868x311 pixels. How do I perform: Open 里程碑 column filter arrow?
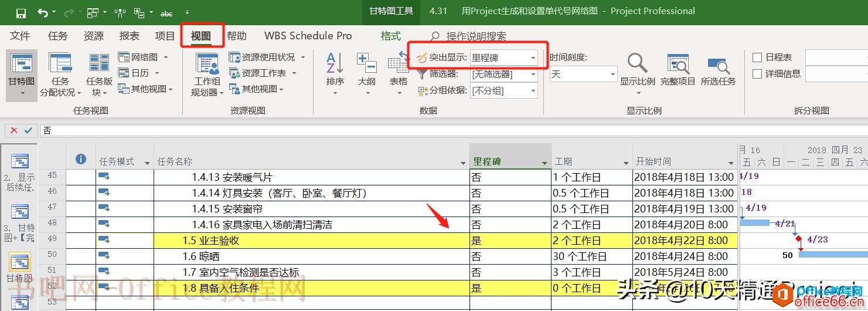[x=544, y=163]
